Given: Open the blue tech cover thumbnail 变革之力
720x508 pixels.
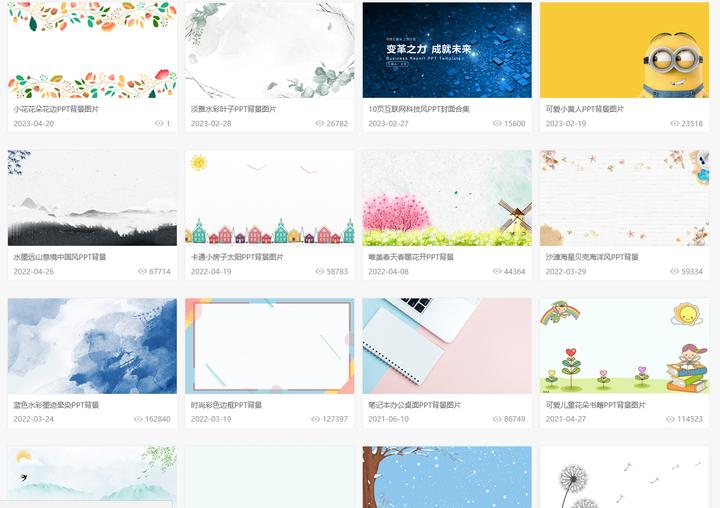Looking at the screenshot, I should (x=447, y=50).
